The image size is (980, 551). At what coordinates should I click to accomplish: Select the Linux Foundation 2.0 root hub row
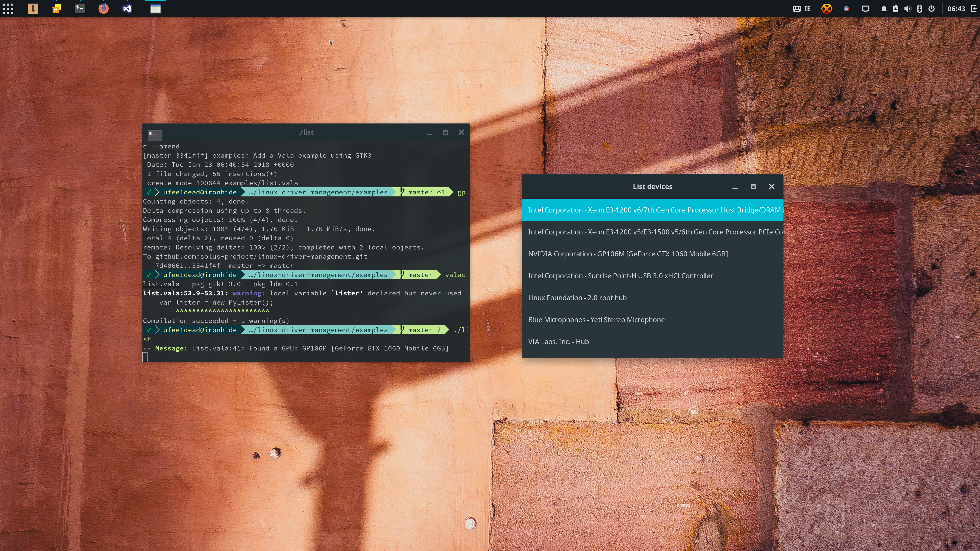point(653,298)
